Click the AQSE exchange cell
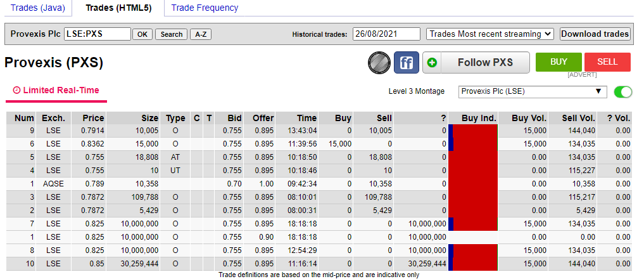The image size is (644, 279). click(x=53, y=184)
